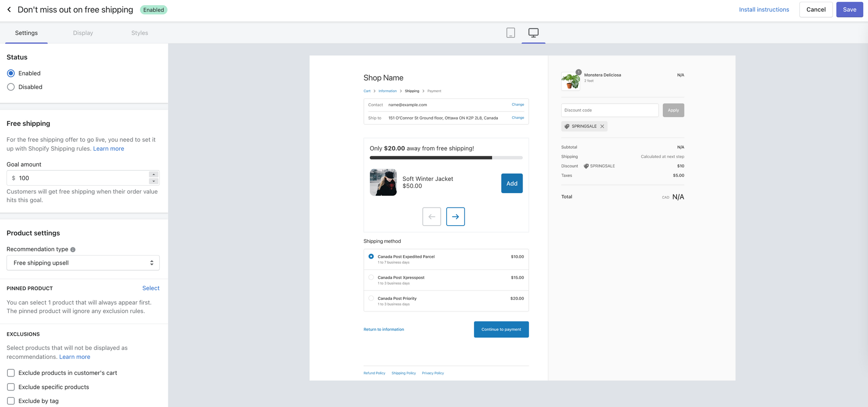Increase goal amount with up stepper arrow
This screenshot has width=868, height=407.
pyautogui.click(x=153, y=174)
